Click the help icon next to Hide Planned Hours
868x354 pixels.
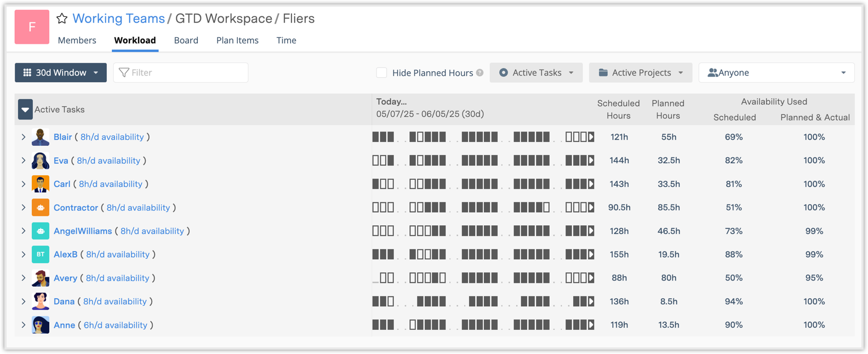tap(480, 73)
